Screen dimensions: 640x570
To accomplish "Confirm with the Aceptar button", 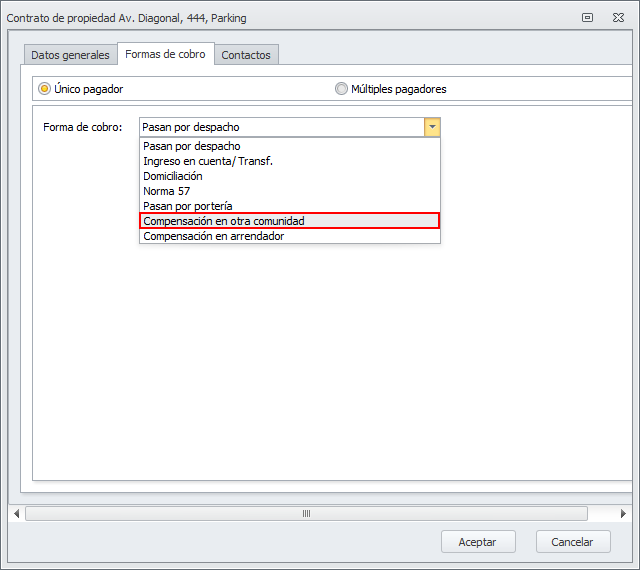I will click(x=478, y=542).
